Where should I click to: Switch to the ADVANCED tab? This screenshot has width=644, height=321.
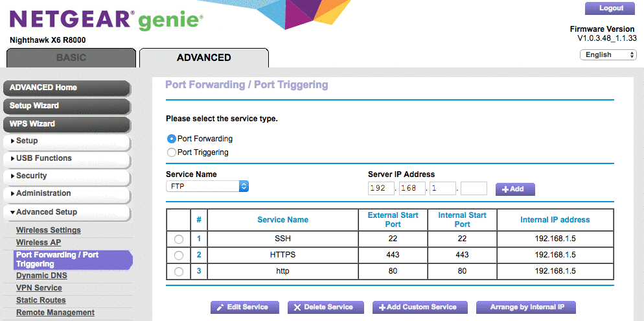[203, 58]
